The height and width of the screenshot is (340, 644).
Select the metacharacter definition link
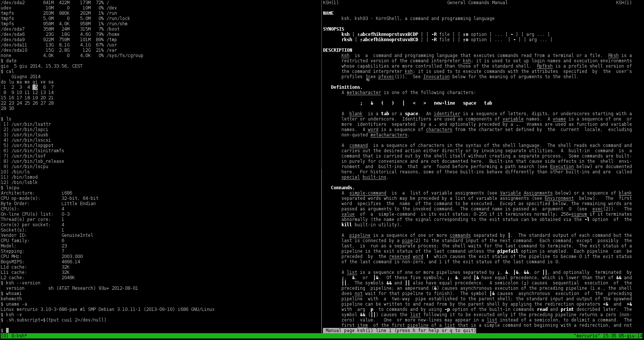[364, 93]
